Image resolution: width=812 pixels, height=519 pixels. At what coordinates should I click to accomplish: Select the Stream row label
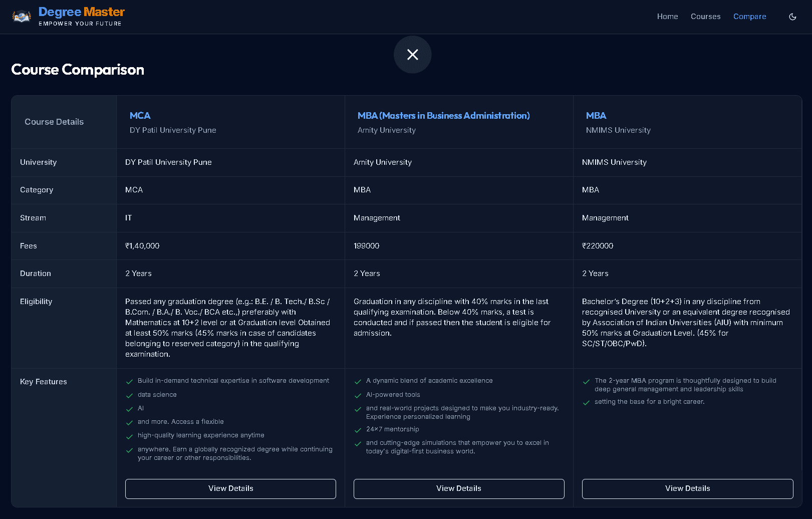click(33, 218)
